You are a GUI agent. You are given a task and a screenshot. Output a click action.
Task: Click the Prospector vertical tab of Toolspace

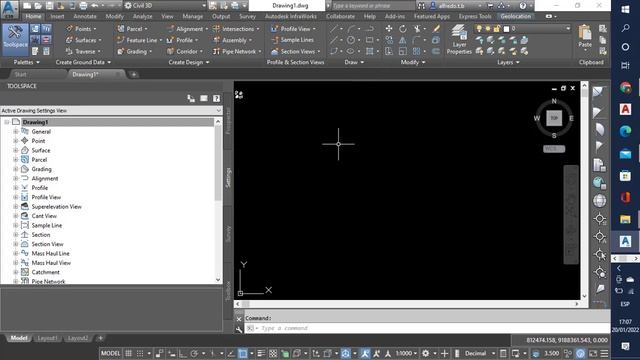[228, 121]
